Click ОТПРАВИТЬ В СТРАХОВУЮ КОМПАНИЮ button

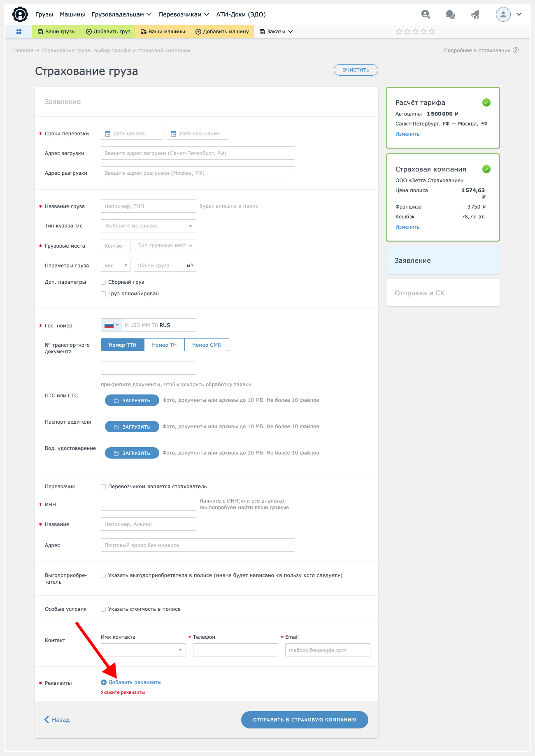[x=305, y=720]
